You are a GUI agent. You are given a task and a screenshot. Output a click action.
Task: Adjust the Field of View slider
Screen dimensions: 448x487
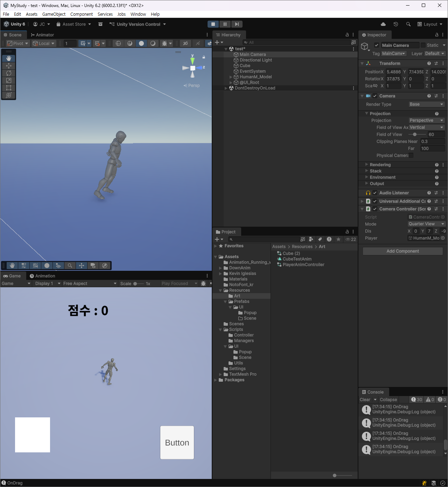[415, 134]
